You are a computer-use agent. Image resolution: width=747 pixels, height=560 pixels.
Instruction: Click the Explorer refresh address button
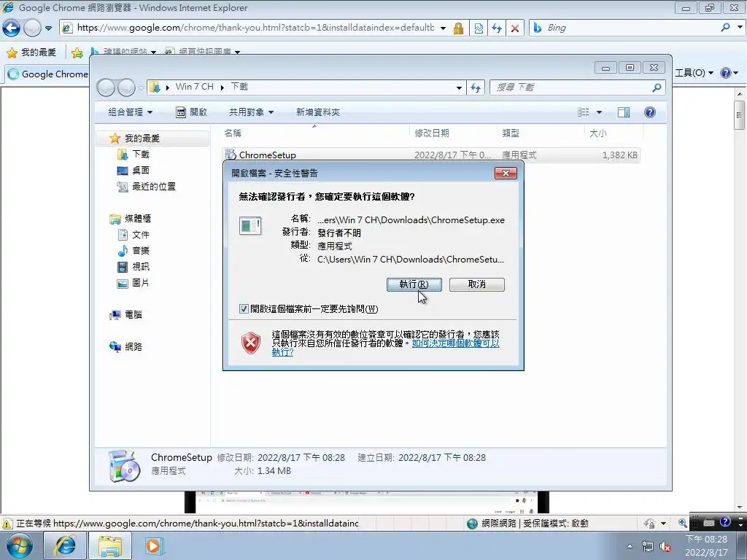tap(476, 87)
